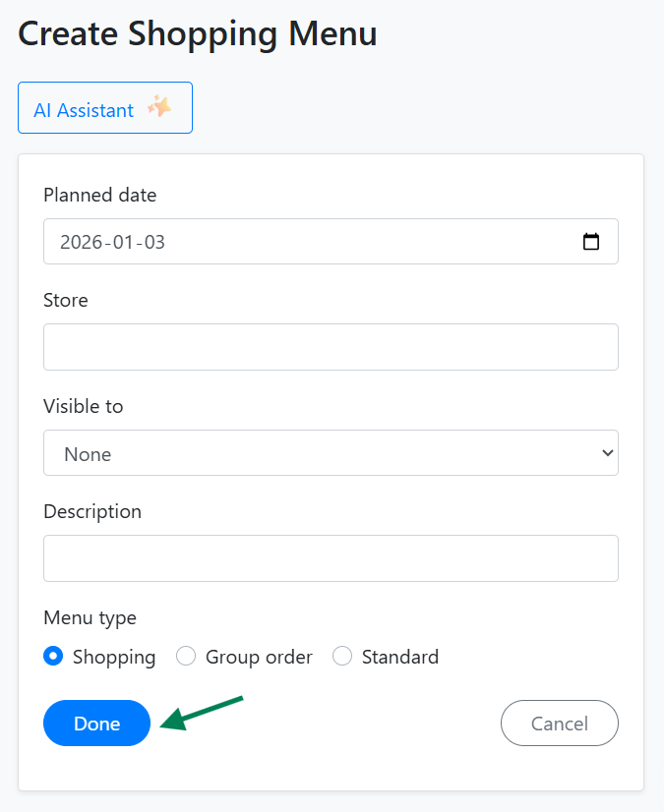Image resolution: width=664 pixels, height=812 pixels.
Task: Click inside the Store input field
Action: (x=331, y=346)
